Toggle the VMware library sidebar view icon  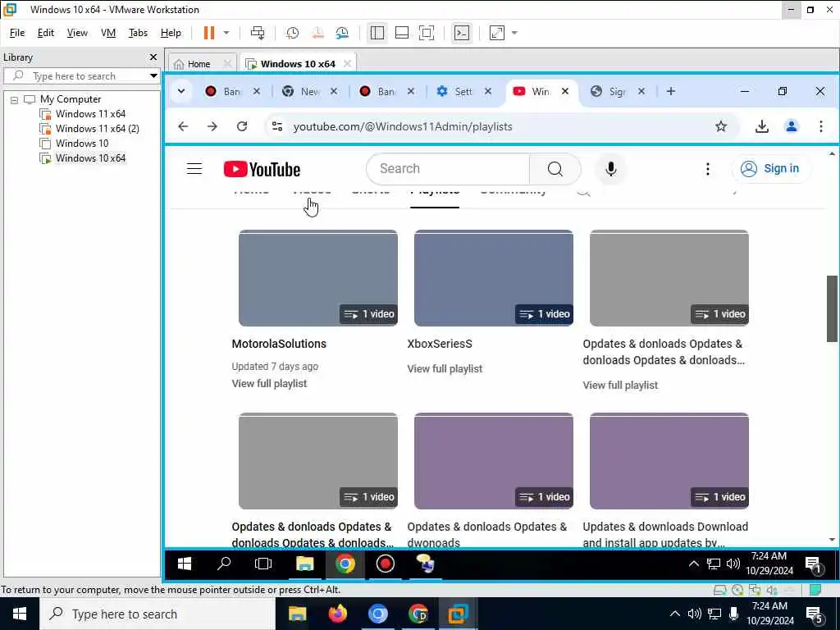coord(377,33)
